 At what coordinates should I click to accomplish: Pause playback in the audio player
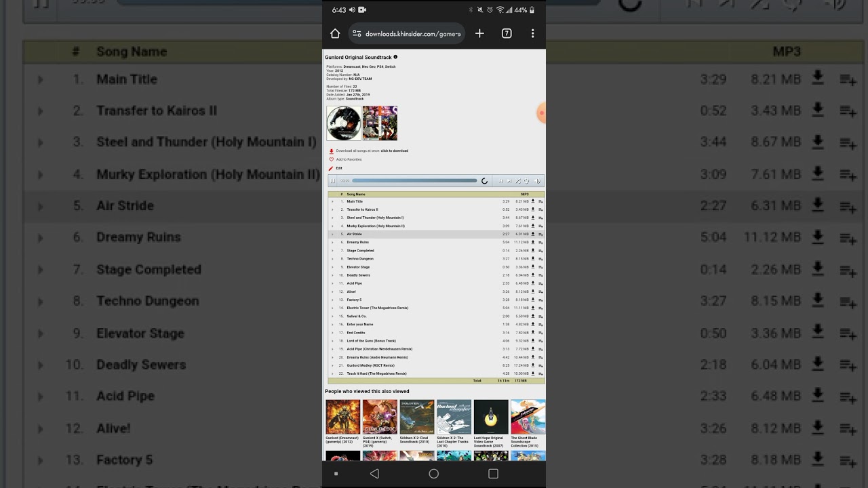pos(332,181)
